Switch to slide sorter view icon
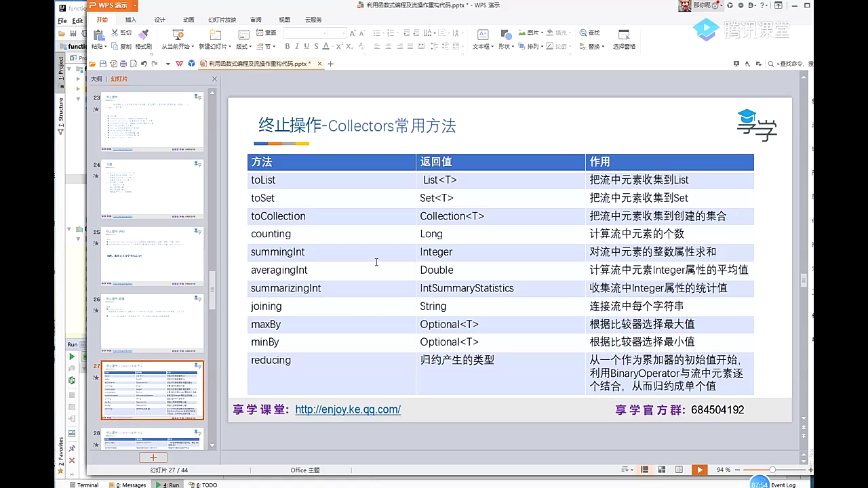The image size is (868, 488). tap(662, 470)
